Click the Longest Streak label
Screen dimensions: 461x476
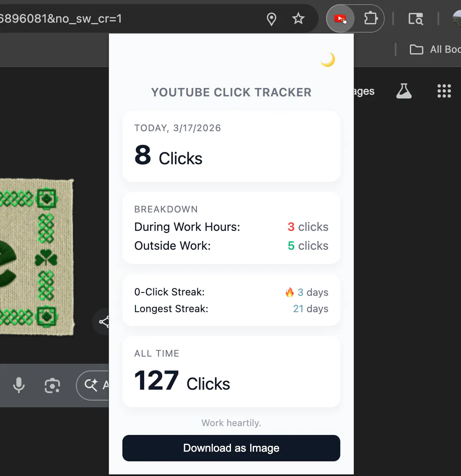[x=171, y=308]
